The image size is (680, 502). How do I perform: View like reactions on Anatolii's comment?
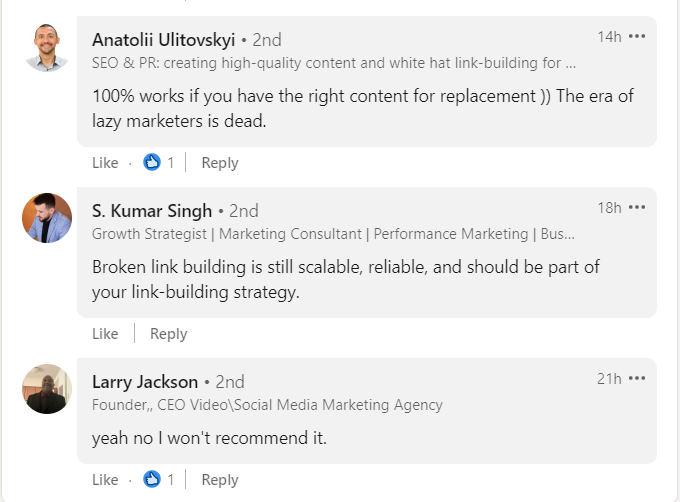(159, 163)
